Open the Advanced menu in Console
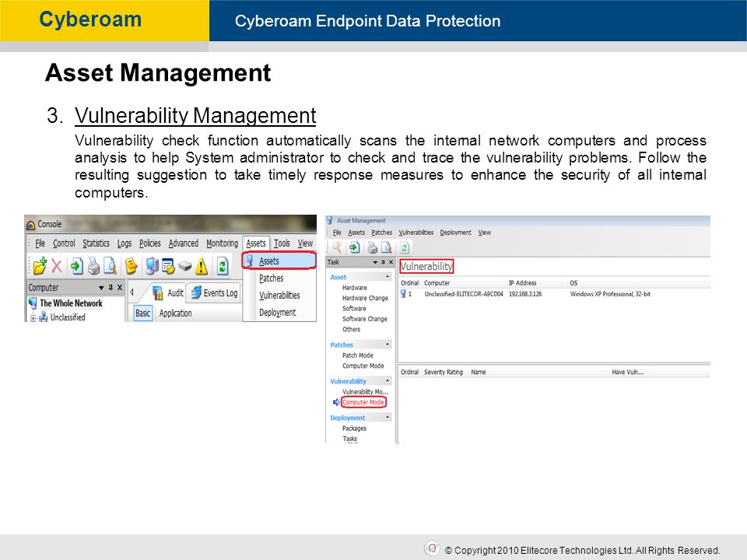This screenshot has height=560, width=747. coord(184,243)
